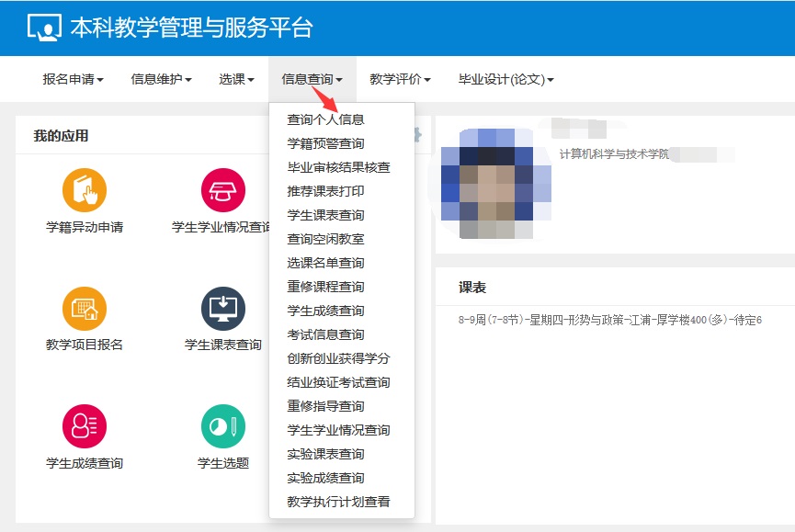Collapse the 信息查询 menu in navbar
The image size is (795, 532).
tap(312, 80)
